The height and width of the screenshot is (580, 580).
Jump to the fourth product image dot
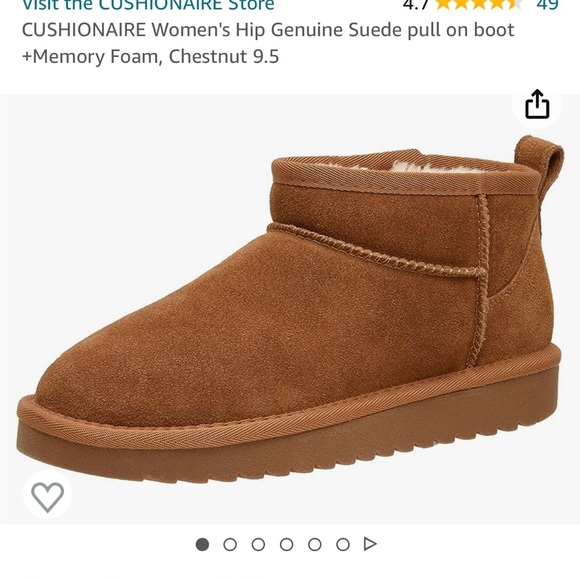(x=287, y=544)
